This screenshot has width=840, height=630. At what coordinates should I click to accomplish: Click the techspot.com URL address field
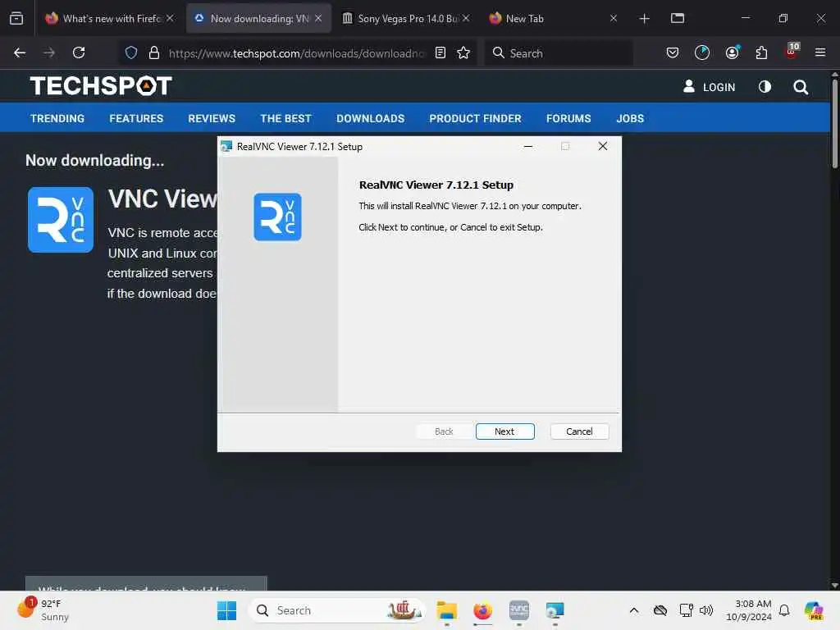tap(296, 53)
